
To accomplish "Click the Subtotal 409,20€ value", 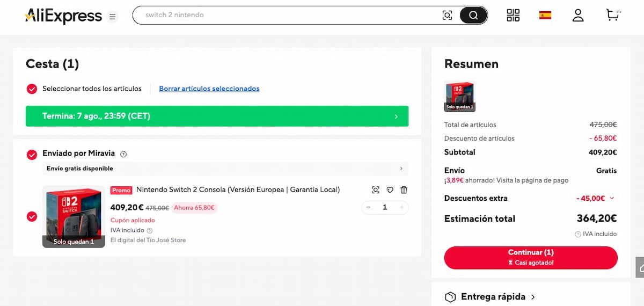I will tap(603, 152).
